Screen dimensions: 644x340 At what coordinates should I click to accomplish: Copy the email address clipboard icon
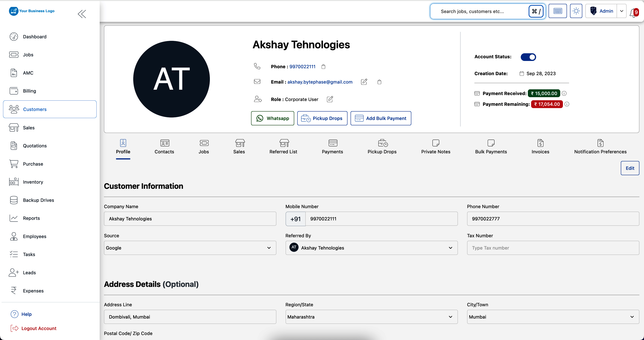point(379,82)
